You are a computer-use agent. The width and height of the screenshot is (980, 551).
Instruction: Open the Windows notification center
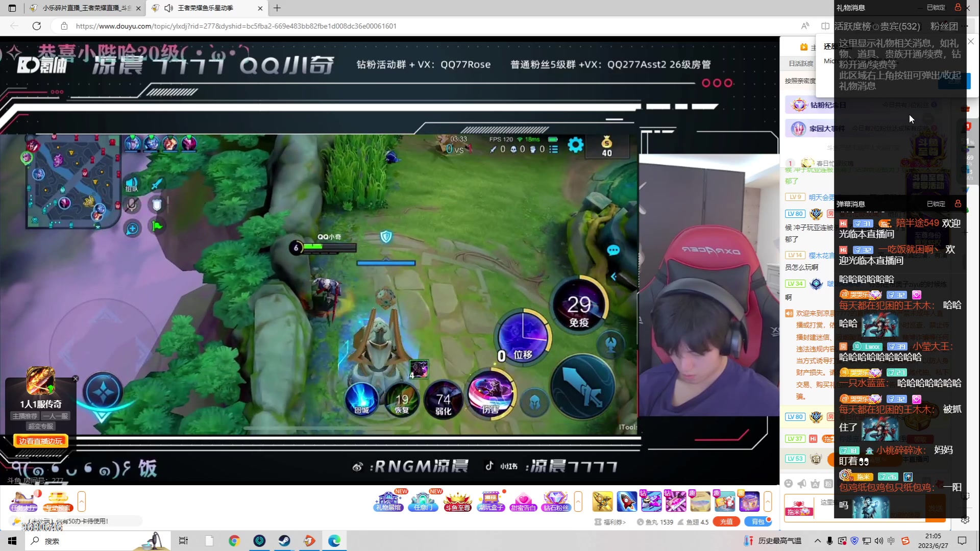[962, 541]
